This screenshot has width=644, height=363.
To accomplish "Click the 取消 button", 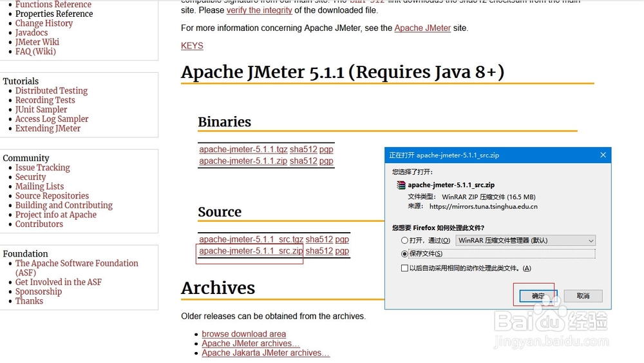I will click(583, 295).
